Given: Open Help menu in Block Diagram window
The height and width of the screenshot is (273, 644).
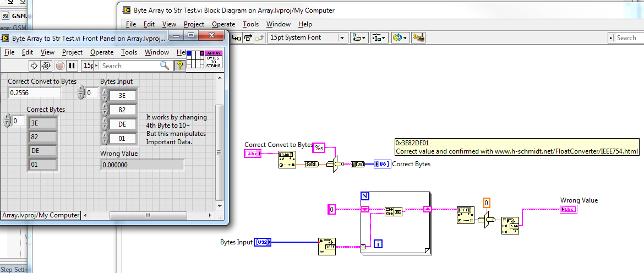Looking at the screenshot, I should click(305, 24).
